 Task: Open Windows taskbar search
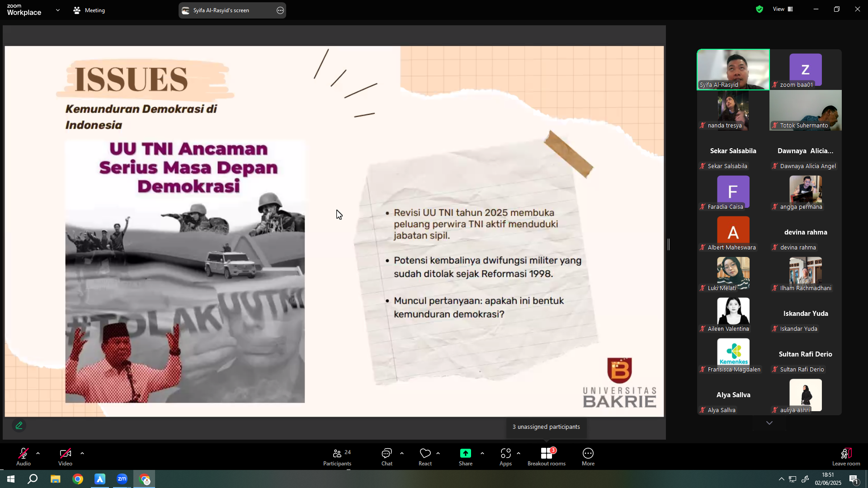click(33, 479)
